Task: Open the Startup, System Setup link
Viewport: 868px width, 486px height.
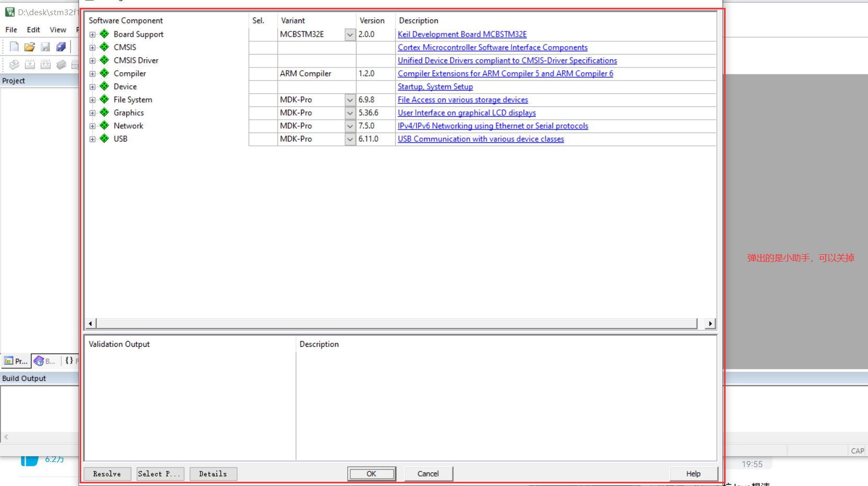Action: [435, 86]
